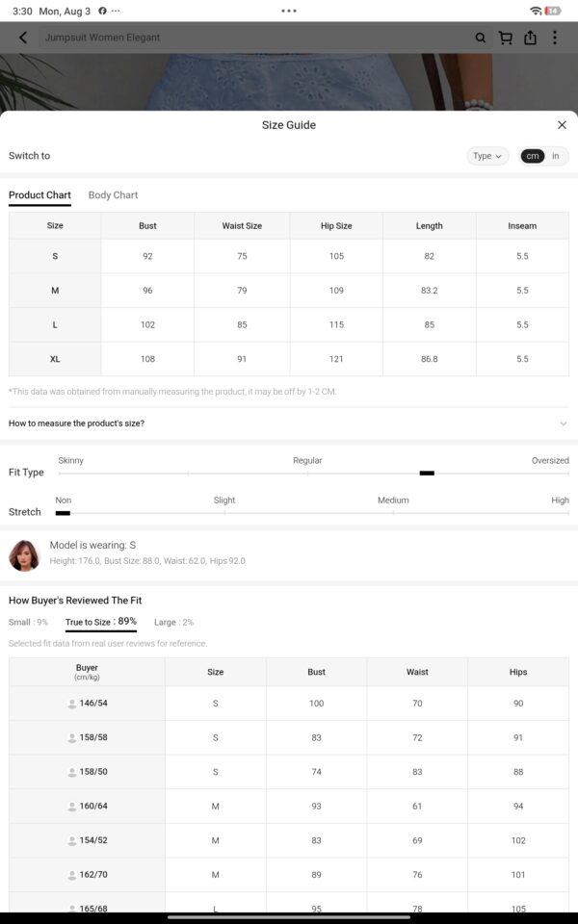578x924 pixels.
Task: Tap the model avatar photo
Action: 24,555
